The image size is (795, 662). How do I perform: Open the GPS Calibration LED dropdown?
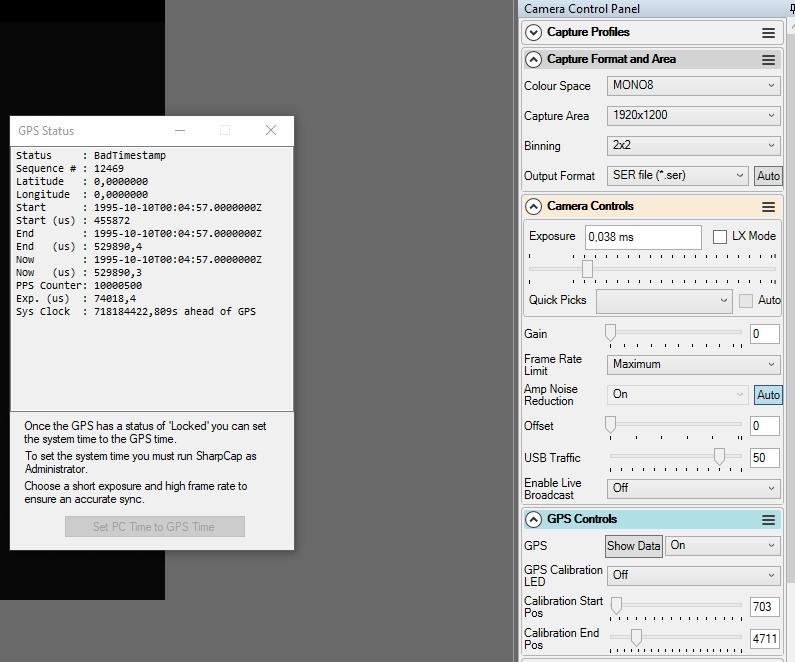click(693, 575)
